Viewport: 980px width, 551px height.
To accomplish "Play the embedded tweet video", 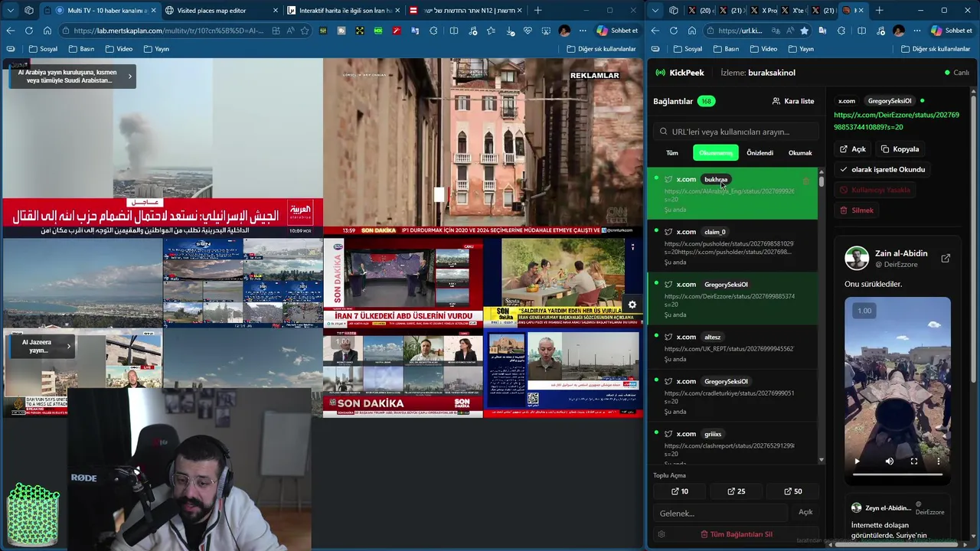I will 857,461.
